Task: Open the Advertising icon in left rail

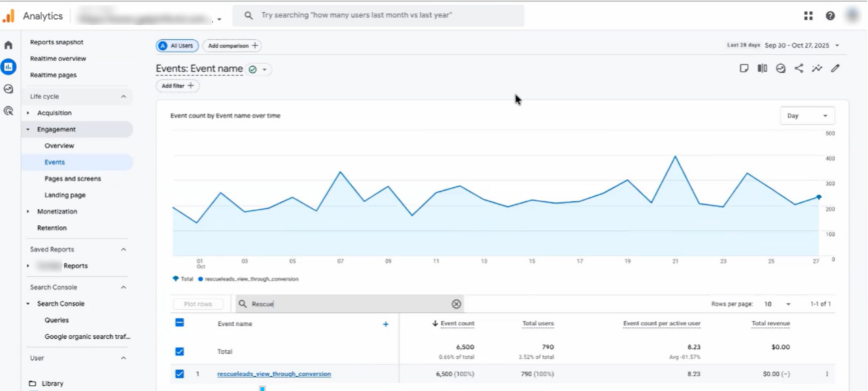Action: coord(8,111)
